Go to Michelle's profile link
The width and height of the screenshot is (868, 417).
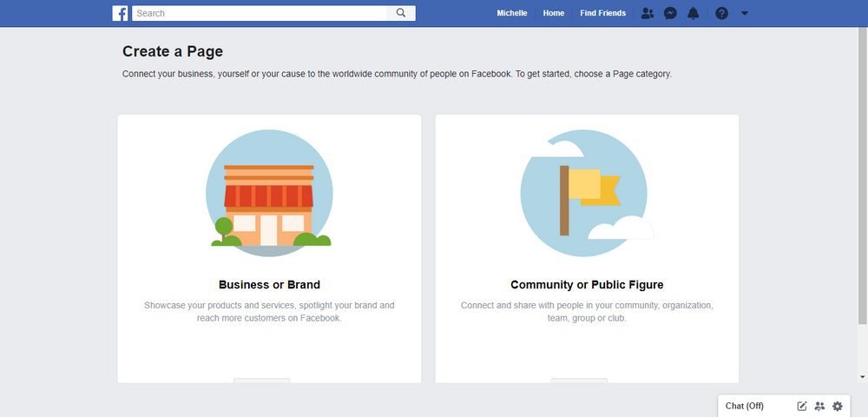pos(512,13)
